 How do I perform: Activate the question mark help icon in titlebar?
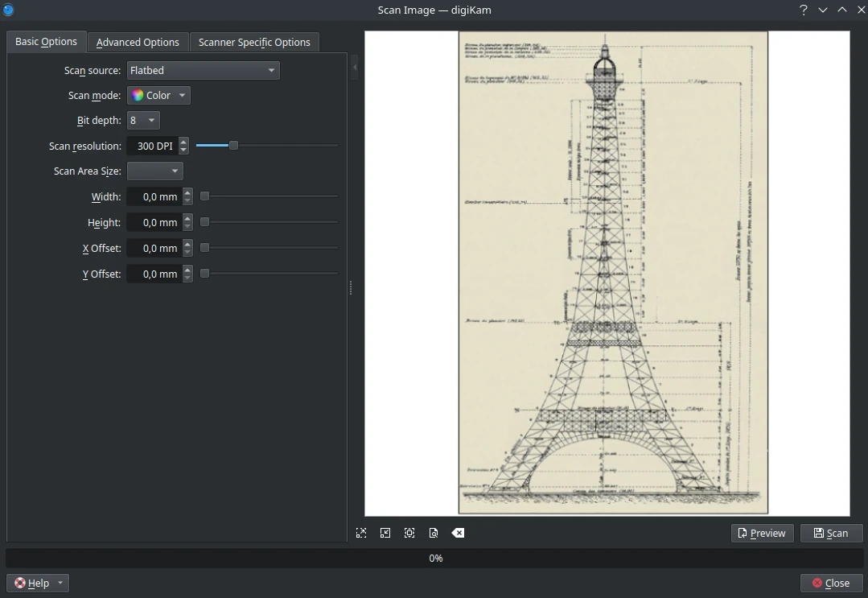coord(802,10)
